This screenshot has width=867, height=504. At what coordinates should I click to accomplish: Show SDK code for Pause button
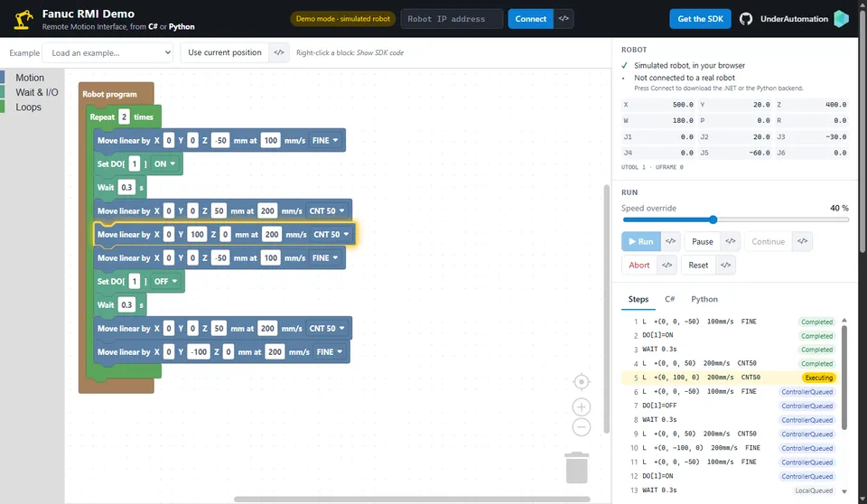tap(731, 241)
